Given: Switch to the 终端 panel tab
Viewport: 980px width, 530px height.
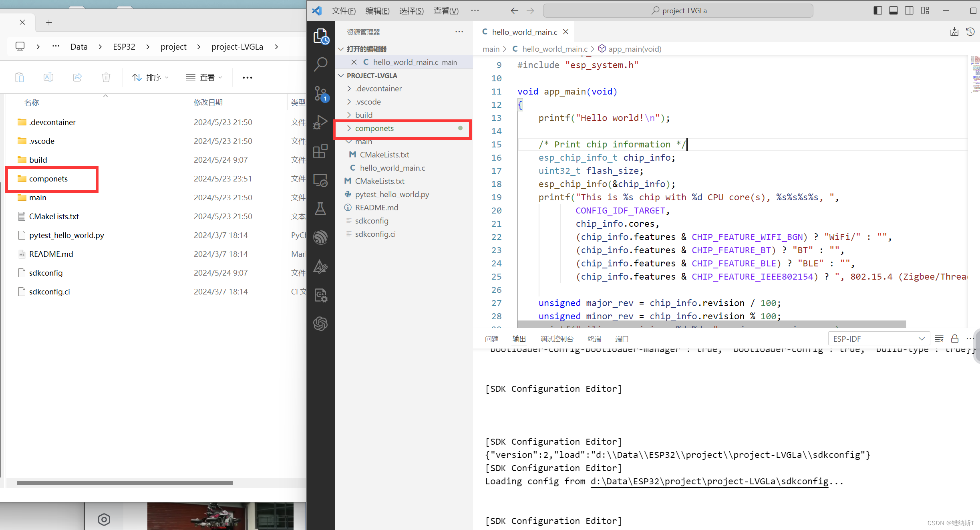Looking at the screenshot, I should point(594,339).
